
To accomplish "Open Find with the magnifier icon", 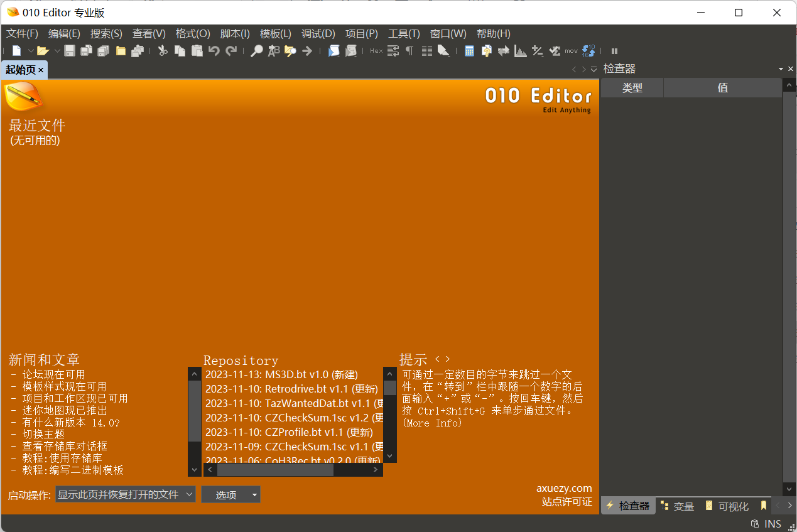I will pos(256,51).
